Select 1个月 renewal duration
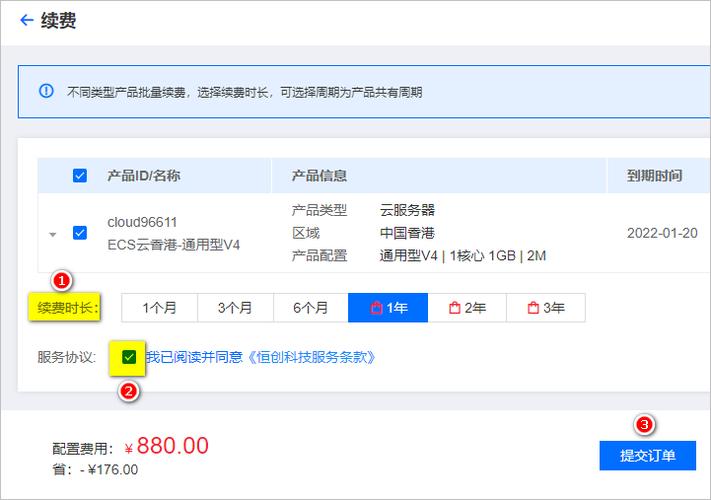Screen dimensions: 711x500 [x=160, y=308]
